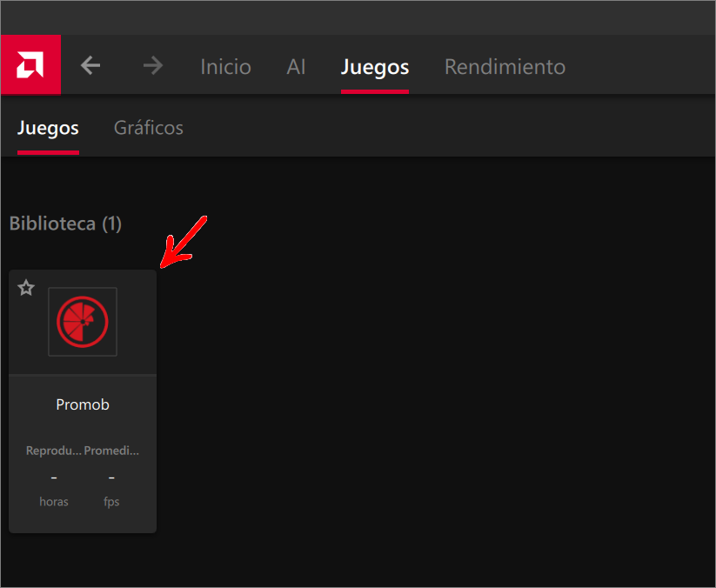
Task: Click the AMD logo icon
Action: (x=30, y=65)
